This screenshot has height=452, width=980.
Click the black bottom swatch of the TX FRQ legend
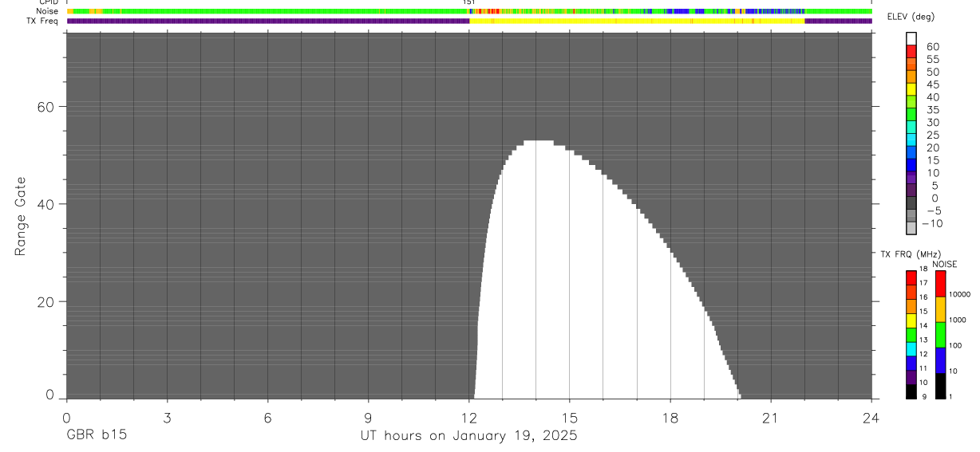tap(911, 391)
